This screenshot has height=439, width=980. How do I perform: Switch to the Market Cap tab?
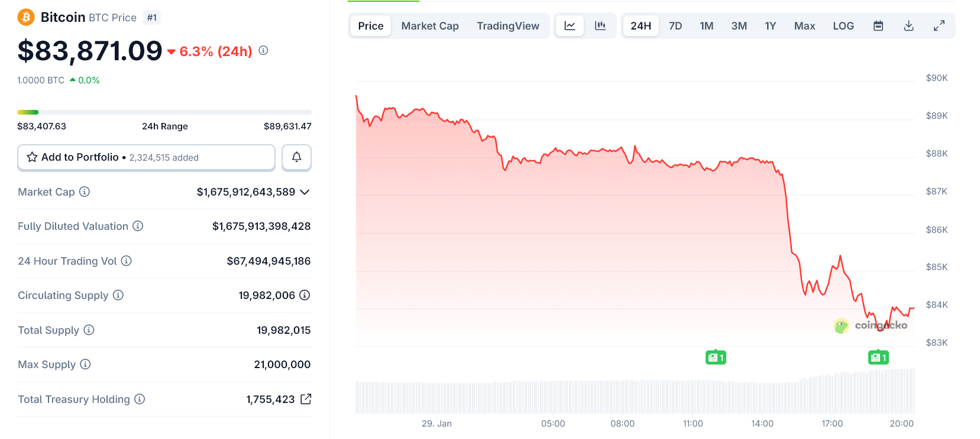click(430, 25)
